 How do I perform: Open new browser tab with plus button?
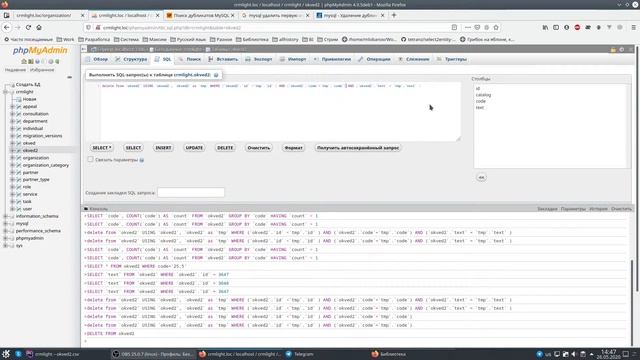point(394,15)
